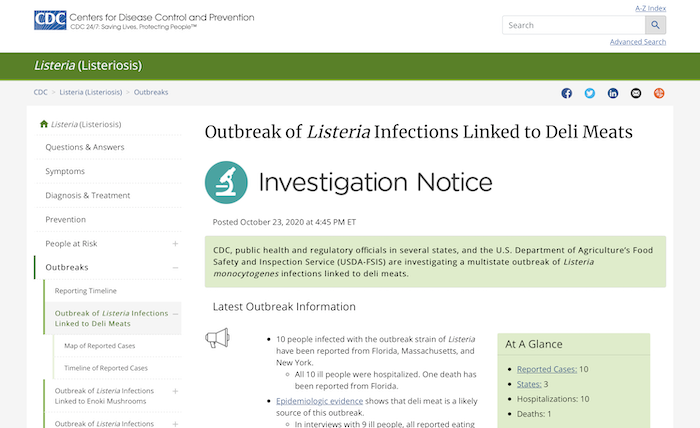
Task: Open the Prevention sidebar page
Action: 66,220
